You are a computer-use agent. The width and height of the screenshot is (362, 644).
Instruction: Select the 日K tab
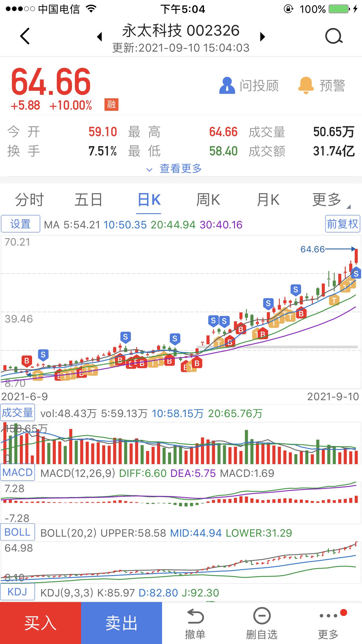click(149, 200)
